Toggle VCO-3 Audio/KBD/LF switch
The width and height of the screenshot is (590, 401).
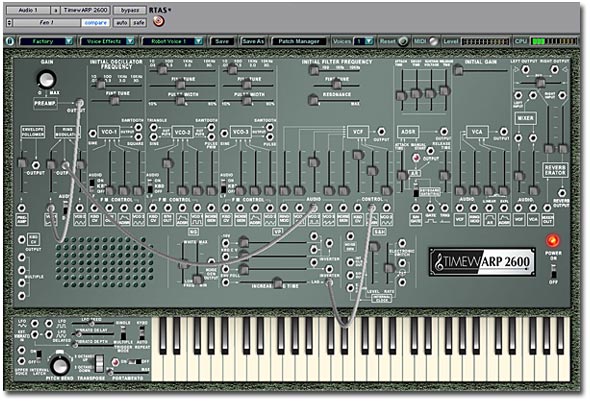[224, 185]
